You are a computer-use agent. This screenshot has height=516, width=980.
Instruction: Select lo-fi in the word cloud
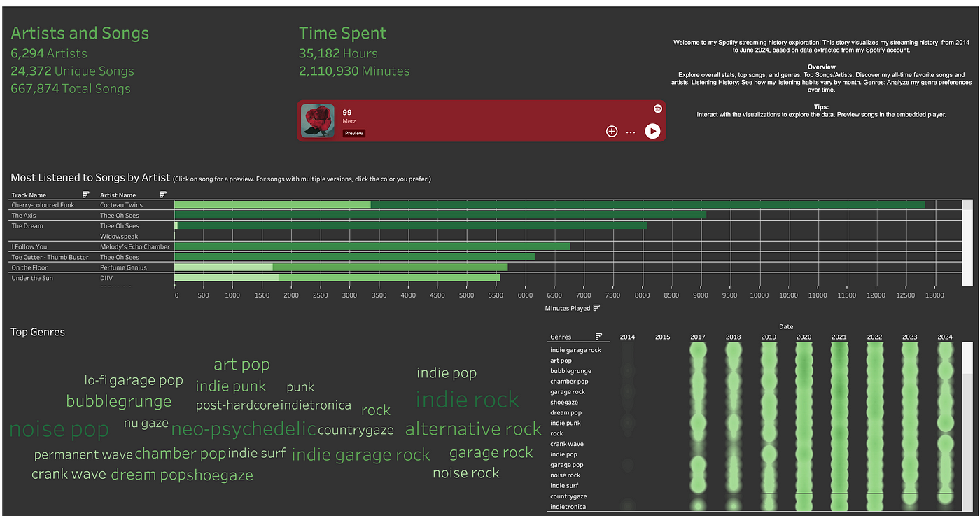pos(95,380)
